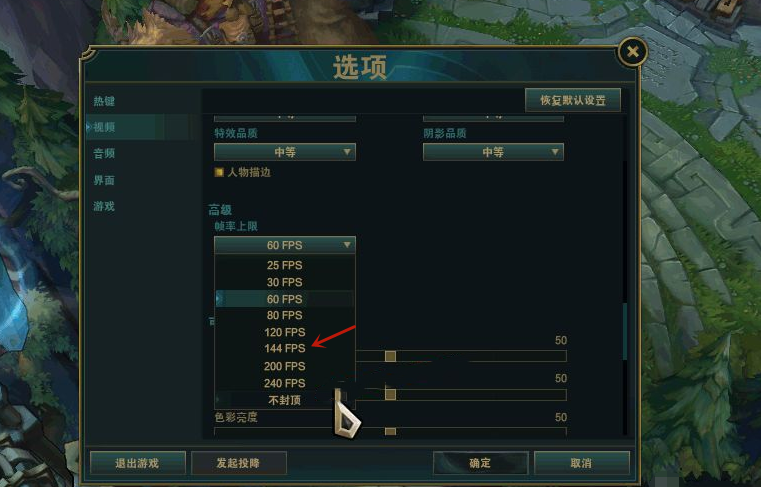761x487 pixels.
Task: Open the 界面 interface tab
Action: pyautogui.click(x=104, y=180)
